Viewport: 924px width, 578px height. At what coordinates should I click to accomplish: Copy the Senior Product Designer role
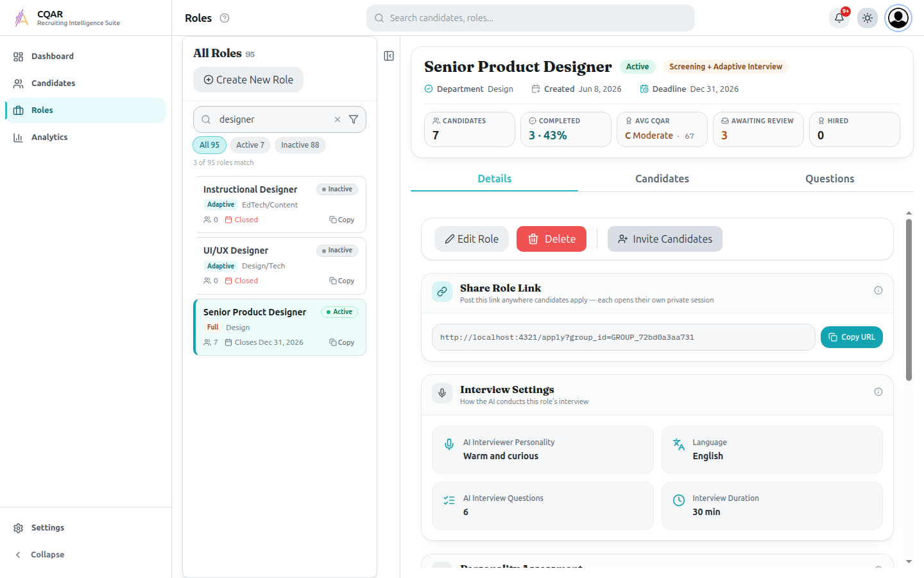342,342
